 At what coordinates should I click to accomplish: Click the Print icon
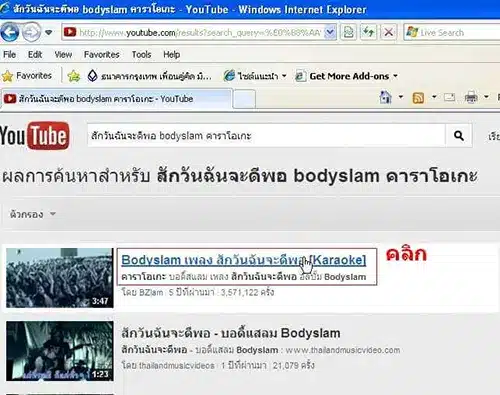[471, 97]
